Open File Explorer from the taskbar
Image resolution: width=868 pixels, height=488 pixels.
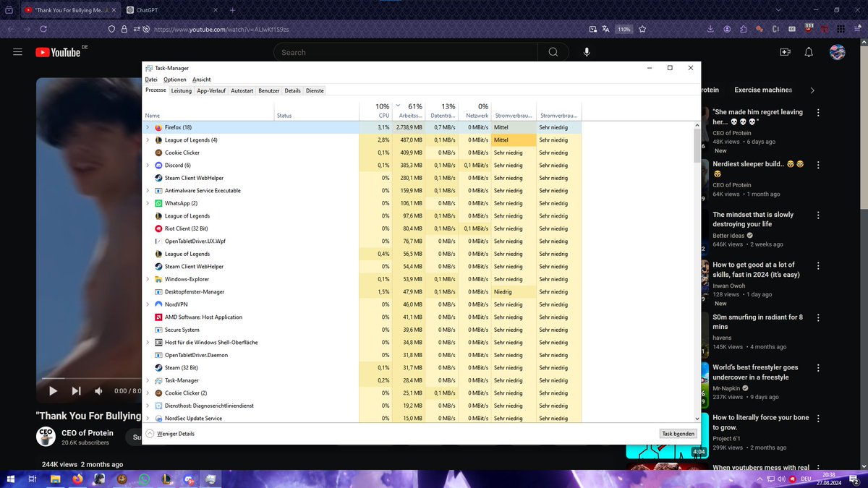(55, 479)
